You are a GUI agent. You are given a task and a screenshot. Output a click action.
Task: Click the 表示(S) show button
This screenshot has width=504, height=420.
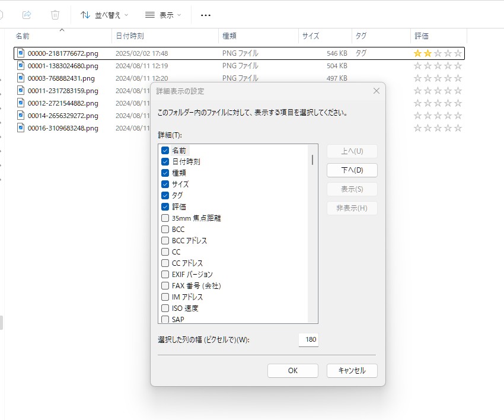[x=352, y=189]
